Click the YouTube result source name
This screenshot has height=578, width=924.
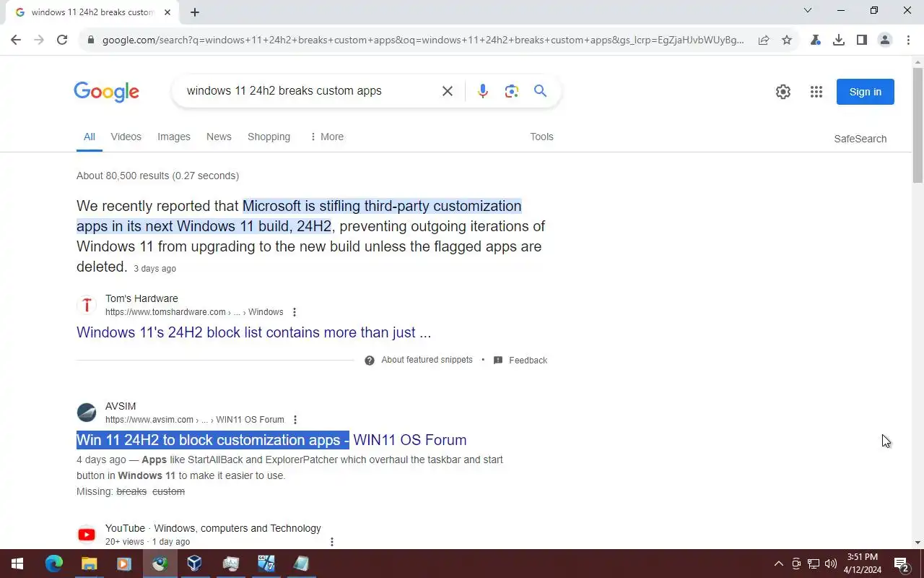213,528
